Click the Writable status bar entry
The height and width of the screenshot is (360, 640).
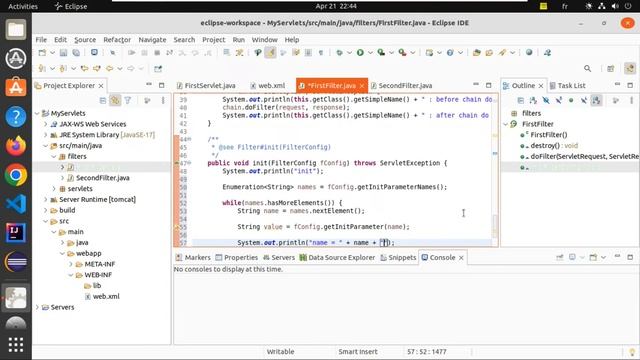click(280, 351)
